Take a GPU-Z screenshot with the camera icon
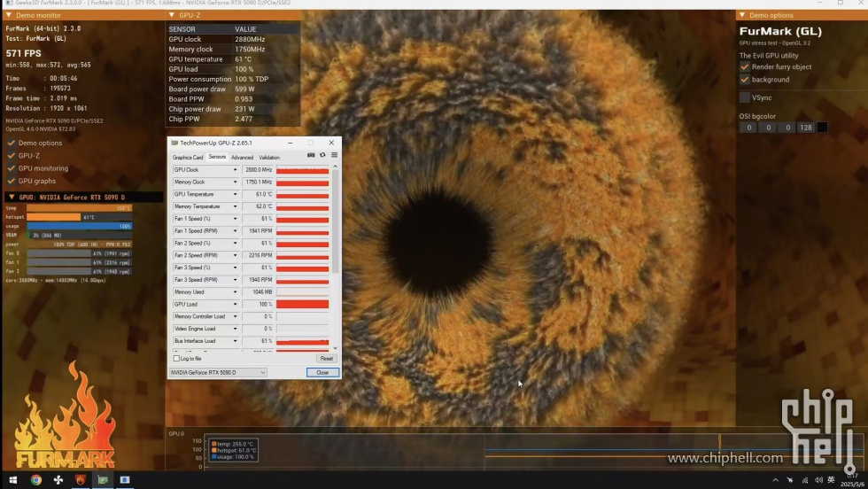This screenshot has height=489, width=868. tap(311, 155)
